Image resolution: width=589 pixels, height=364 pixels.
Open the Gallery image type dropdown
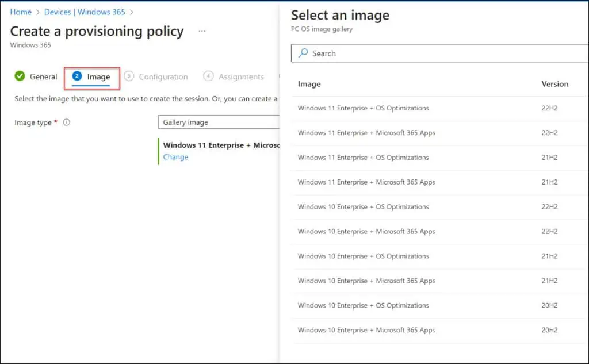click(x=219, y=122)
